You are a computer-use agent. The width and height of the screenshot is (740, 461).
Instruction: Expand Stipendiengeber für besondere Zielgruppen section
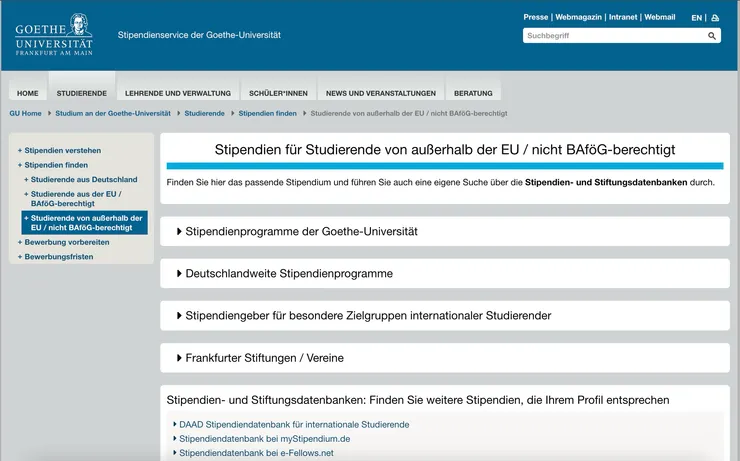[445, 316]
